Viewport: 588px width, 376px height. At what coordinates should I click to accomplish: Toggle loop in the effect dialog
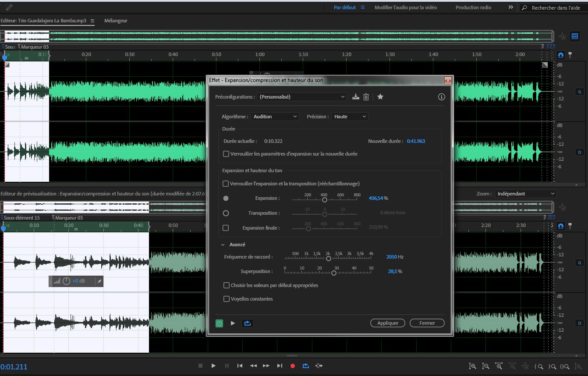click(248, 323)
